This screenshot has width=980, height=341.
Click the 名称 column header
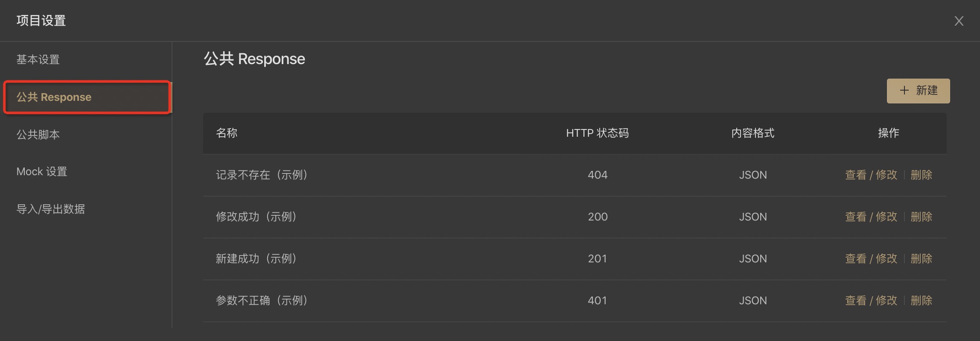coord(227,133)
